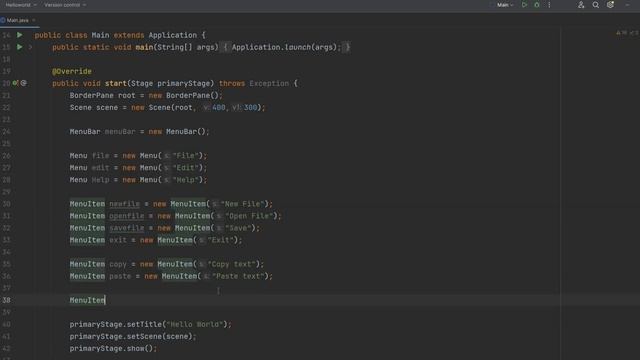Place cursor after MenuItem on line 38
This screenshot has width=640, height=360.
(x=105, y=300)
